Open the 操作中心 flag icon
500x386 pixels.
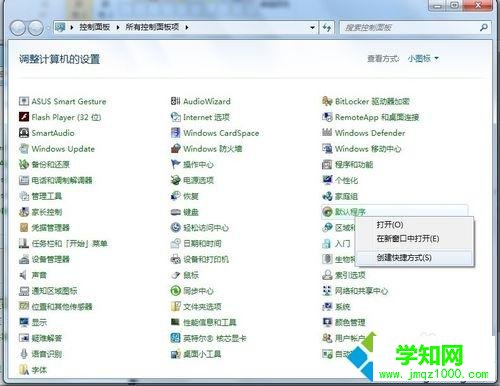[x=175, y=164]
